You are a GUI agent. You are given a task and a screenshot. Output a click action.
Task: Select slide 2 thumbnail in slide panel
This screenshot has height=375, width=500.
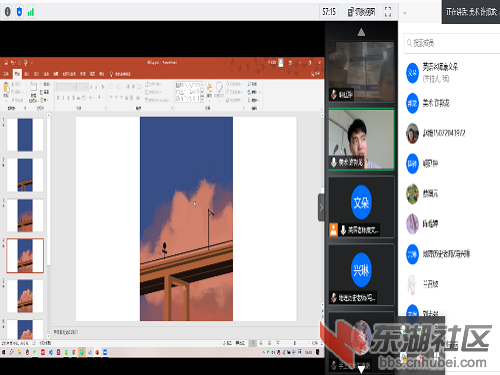pos(25,175)
